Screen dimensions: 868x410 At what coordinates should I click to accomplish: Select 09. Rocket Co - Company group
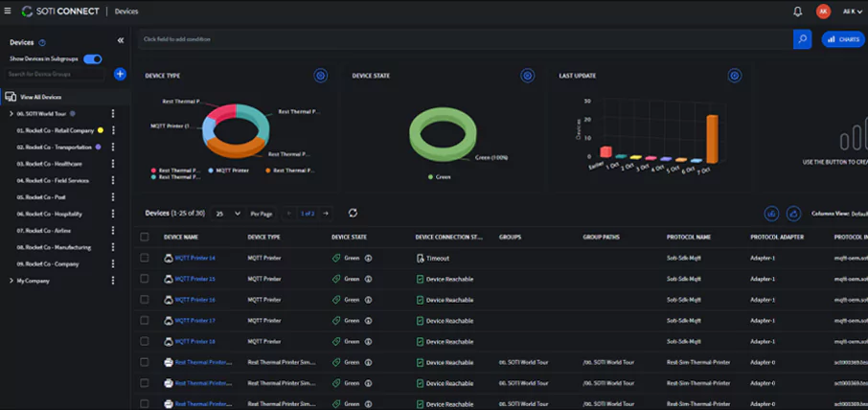click(48, 264)
